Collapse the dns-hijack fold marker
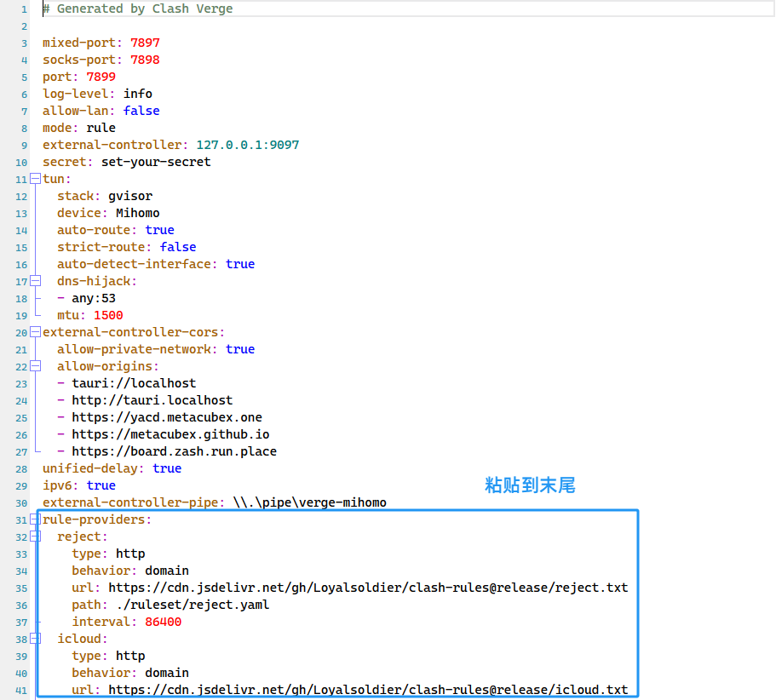This screenshot has height=700, width=776. pyautogui.click(x=35, y=281)
